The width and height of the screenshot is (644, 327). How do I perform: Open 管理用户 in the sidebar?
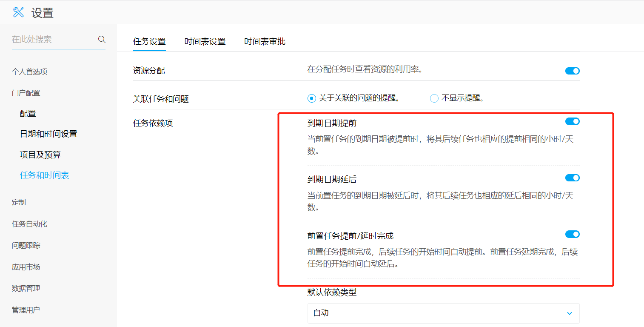(x=26, y=310)
